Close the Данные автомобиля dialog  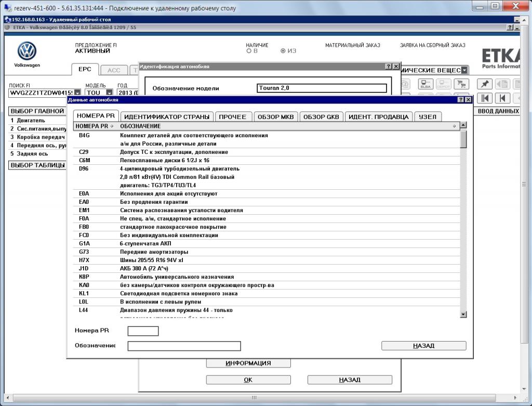(x=468, y=100)
